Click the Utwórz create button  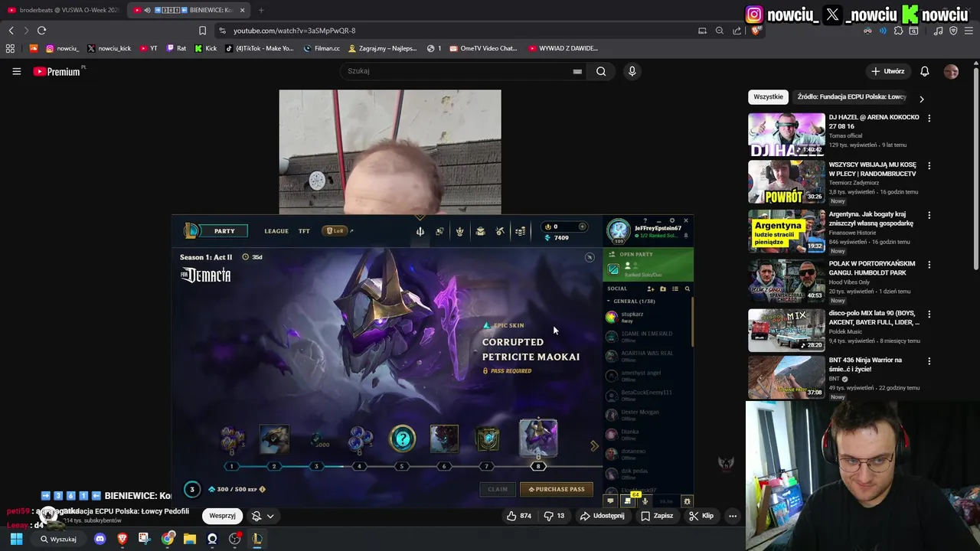(888, 71)
